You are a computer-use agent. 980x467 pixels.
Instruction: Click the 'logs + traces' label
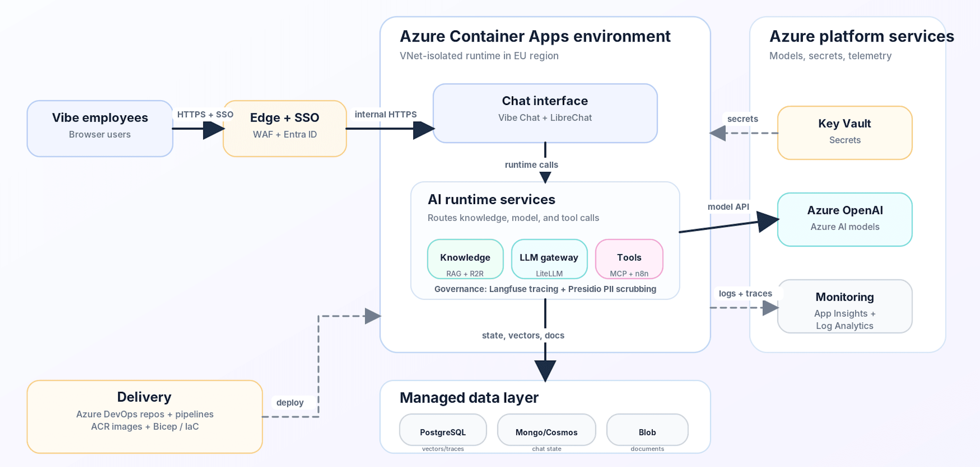[745, 293]
